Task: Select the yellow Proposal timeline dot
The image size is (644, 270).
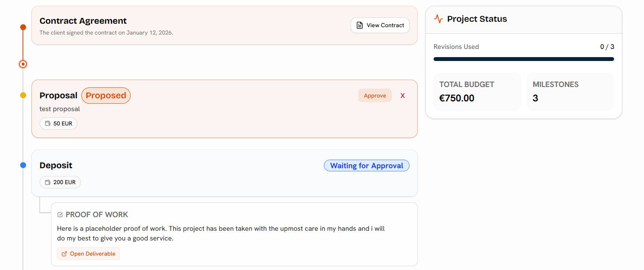Action: [x=23, y=95]
